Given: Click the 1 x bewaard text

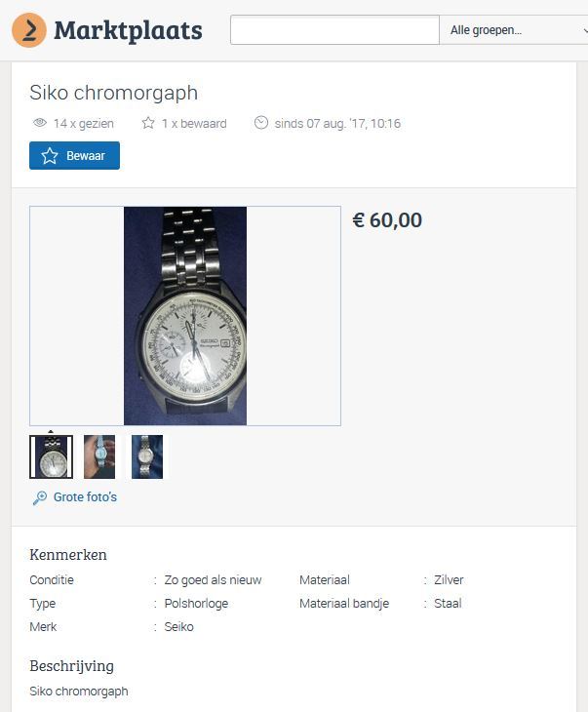Looking at the screenshot, I should [x=194, y=124].
